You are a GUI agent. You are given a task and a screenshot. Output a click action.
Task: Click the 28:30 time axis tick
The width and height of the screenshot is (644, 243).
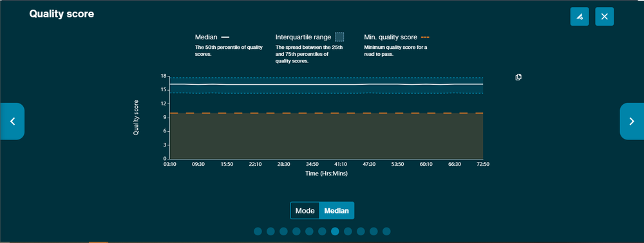(283, 164)
